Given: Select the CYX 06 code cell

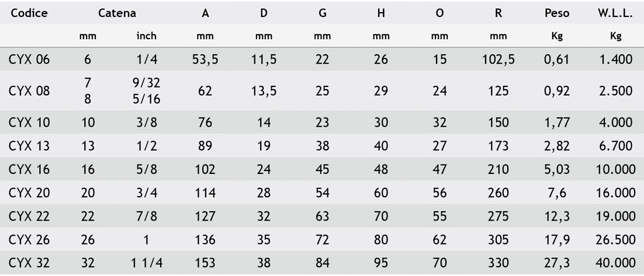Looking at the screenshot, I should point(29,59).
